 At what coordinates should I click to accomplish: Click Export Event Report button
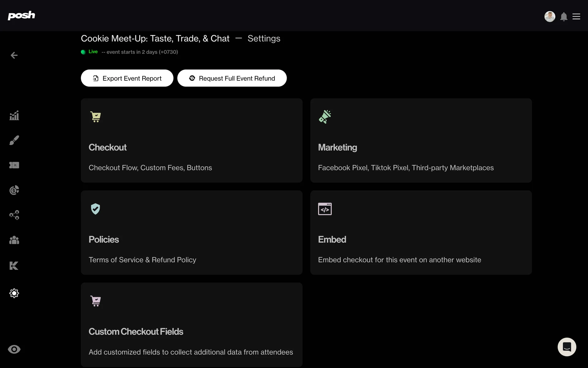coord(127,78)
